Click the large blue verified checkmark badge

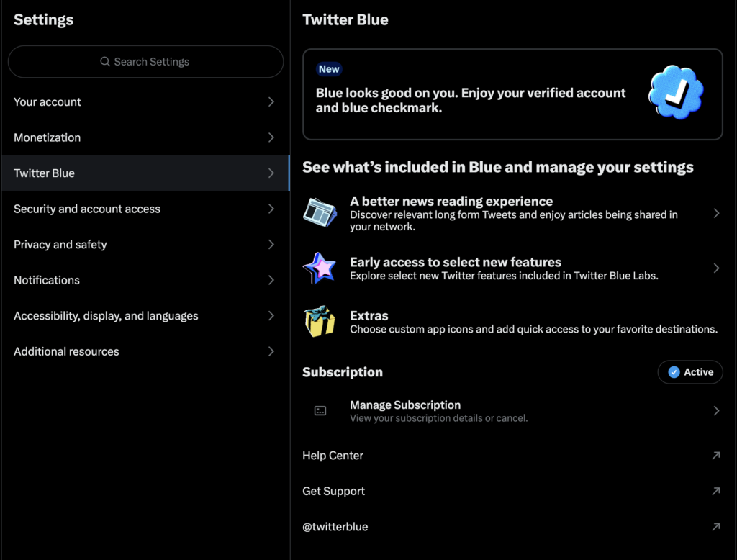(675, 93)
